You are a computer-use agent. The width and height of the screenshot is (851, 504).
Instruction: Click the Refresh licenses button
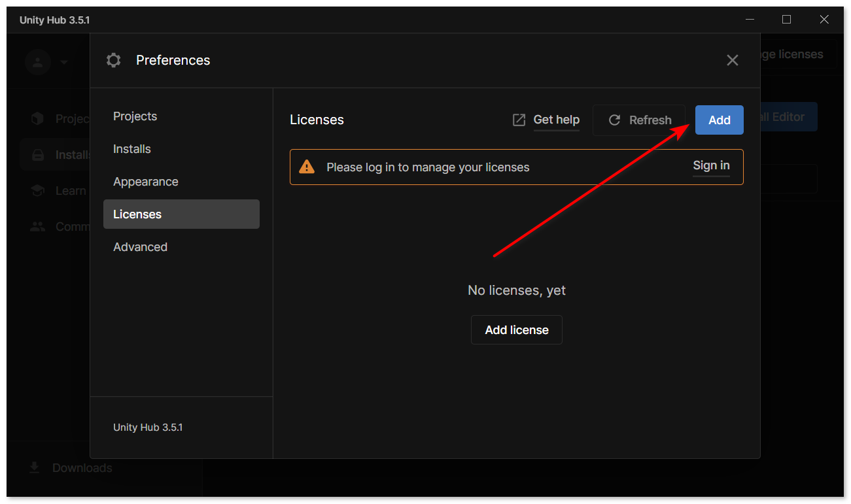click(639, 120)
